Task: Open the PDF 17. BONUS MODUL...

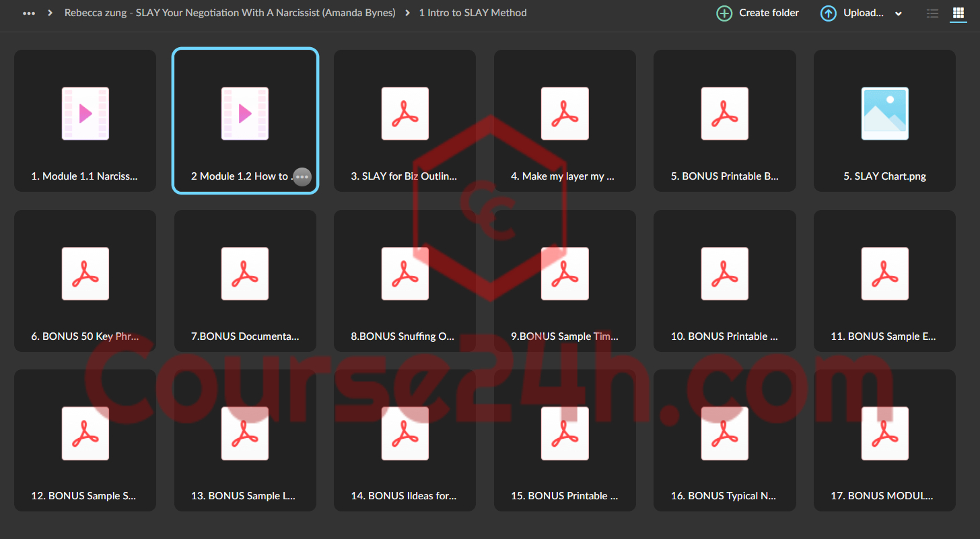Action: (x=884, y=440)
